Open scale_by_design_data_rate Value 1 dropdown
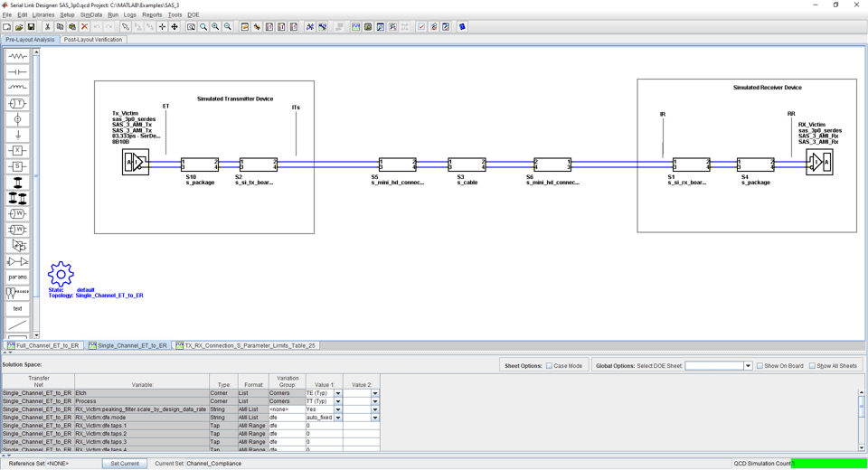The image size is (868, 470). point(337,409)
